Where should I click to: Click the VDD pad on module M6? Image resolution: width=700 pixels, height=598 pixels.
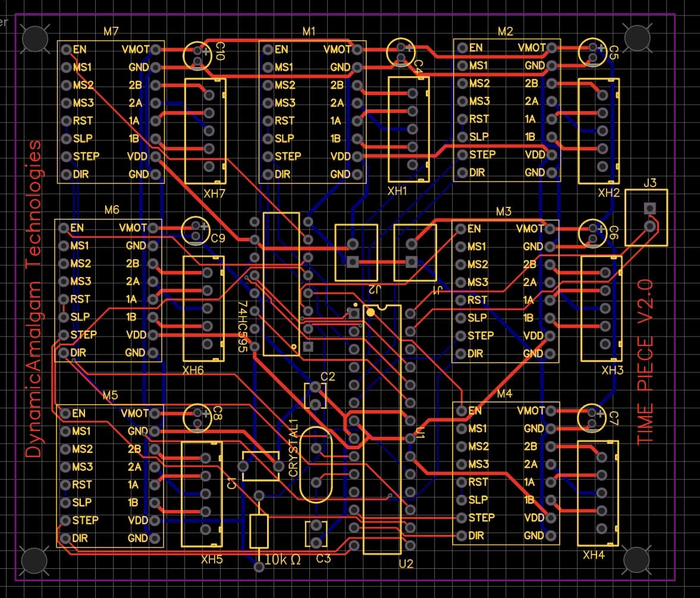153,335
